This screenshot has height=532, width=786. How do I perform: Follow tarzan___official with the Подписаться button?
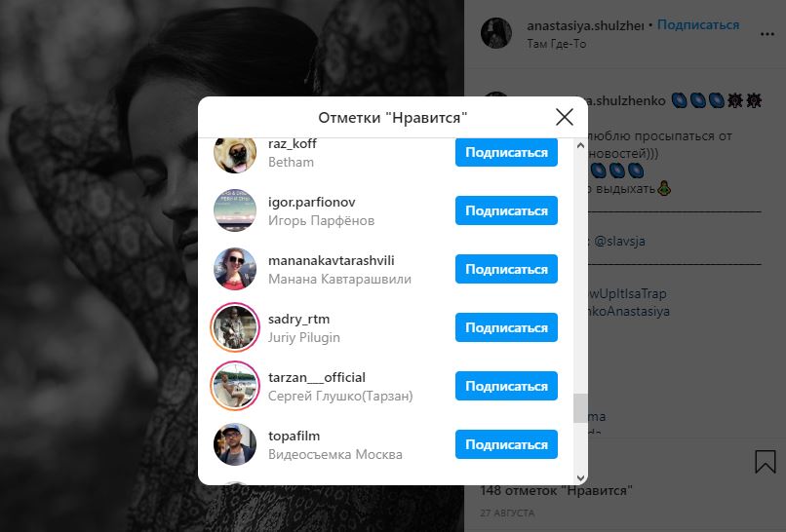[x=506, y=386]
